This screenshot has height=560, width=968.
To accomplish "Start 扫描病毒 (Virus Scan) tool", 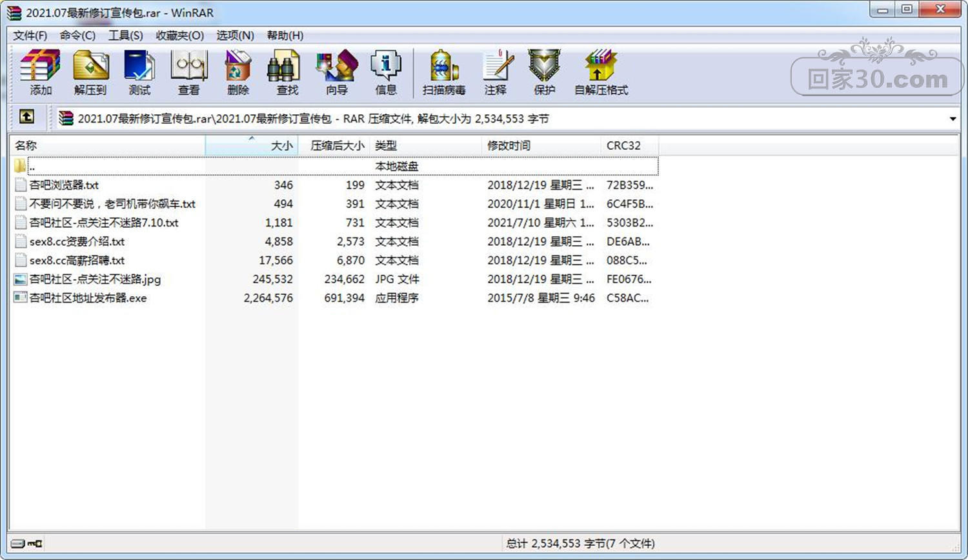I will 444,72.
